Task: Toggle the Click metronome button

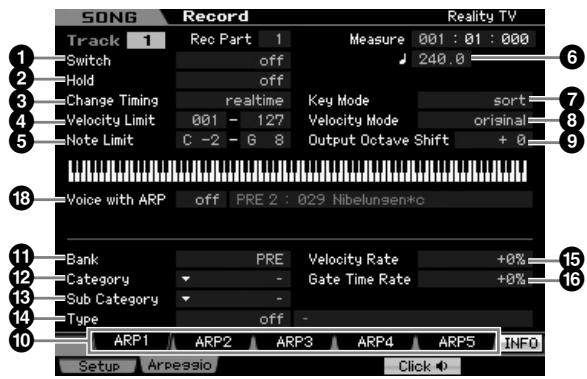Action: point(422,366)
